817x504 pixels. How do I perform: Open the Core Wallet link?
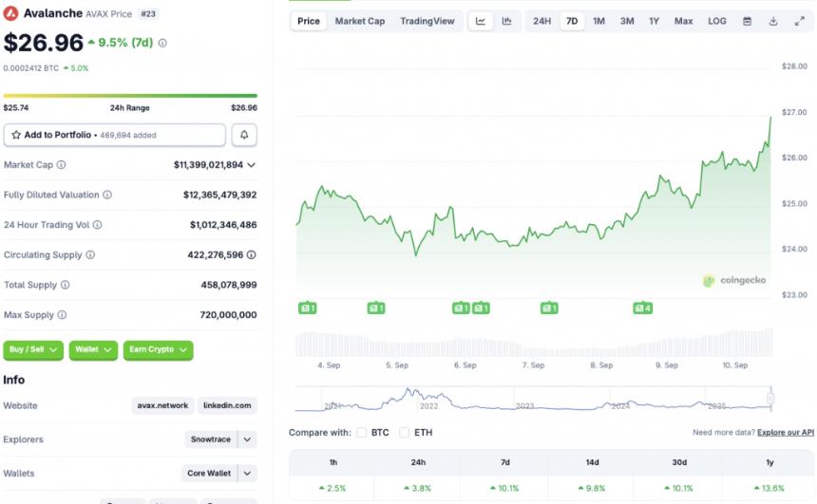pos(209,474)
